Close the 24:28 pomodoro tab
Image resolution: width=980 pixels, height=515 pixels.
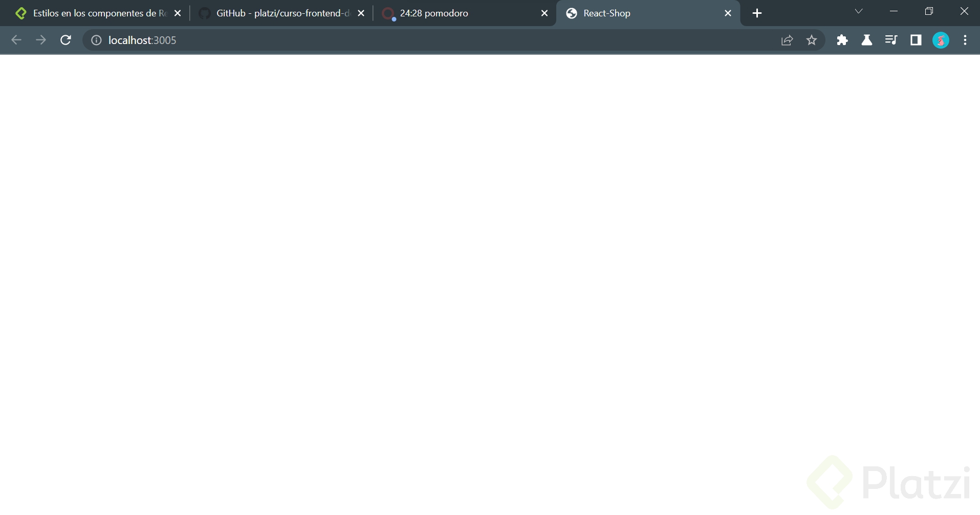pos(544,13)
